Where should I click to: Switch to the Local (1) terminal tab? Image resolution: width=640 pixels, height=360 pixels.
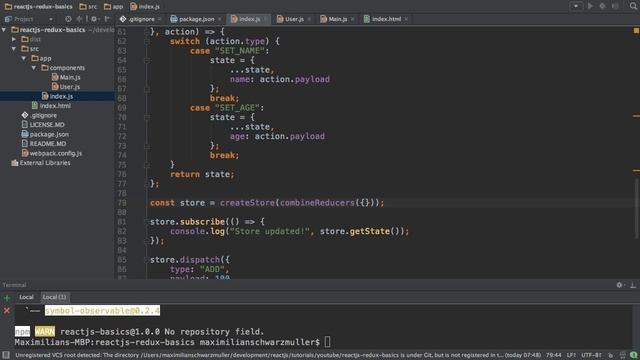pos(54,297)
